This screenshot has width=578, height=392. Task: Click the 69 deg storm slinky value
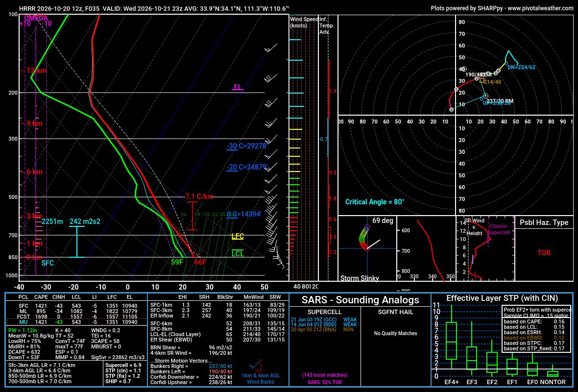pyautogui.click(x=383, y=220)
